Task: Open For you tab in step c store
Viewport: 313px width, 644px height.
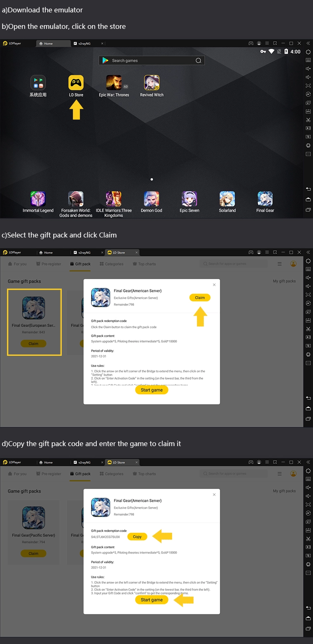Action: point(17,264)
